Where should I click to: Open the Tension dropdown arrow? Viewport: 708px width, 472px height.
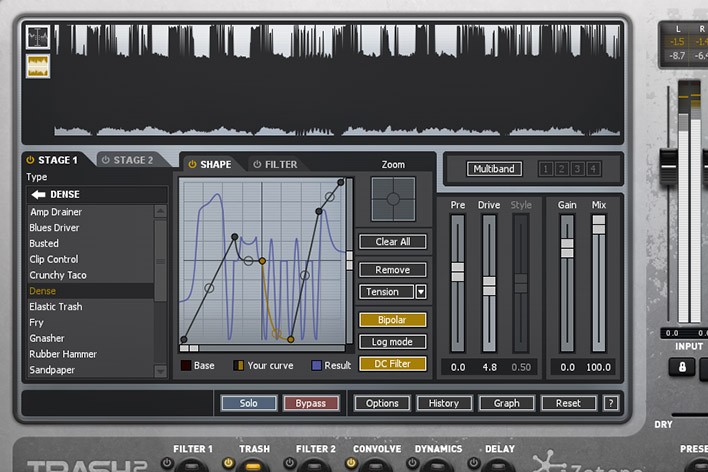pyautogui.click(x=420, y=292)
